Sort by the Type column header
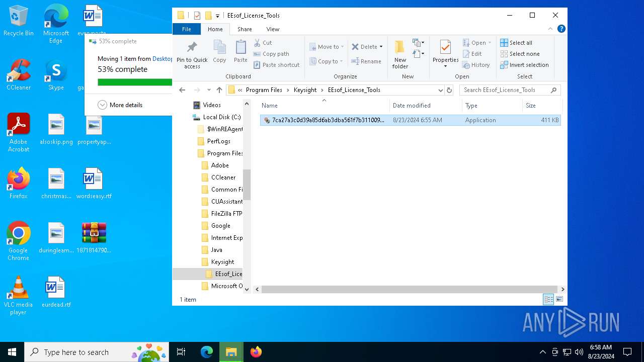 (492, 106)
